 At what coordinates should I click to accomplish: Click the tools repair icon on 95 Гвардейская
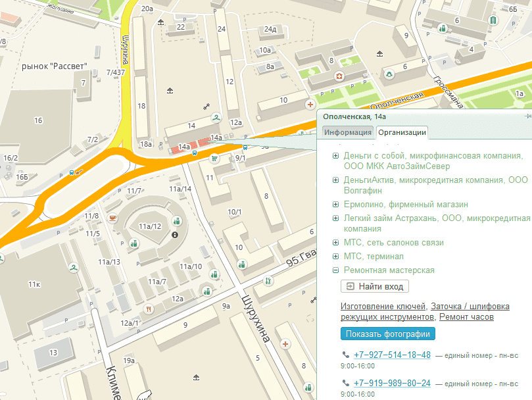click(268, 281)
